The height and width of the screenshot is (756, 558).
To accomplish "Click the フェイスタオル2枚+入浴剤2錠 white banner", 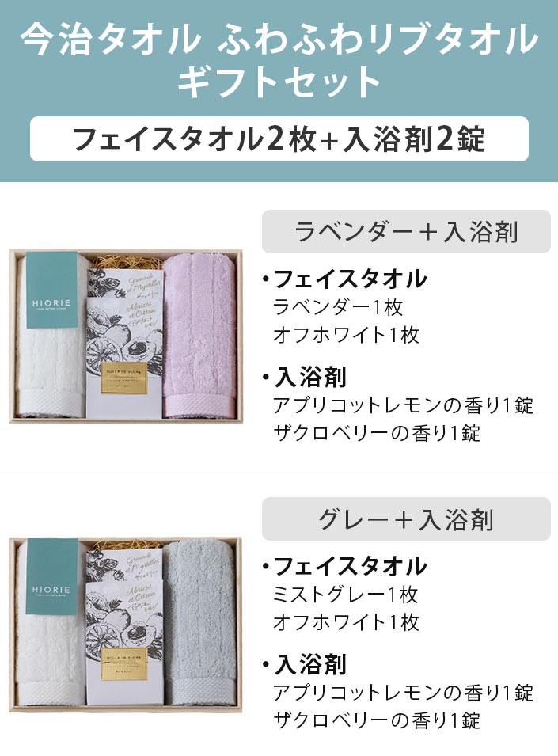I will tap(279, 139).
